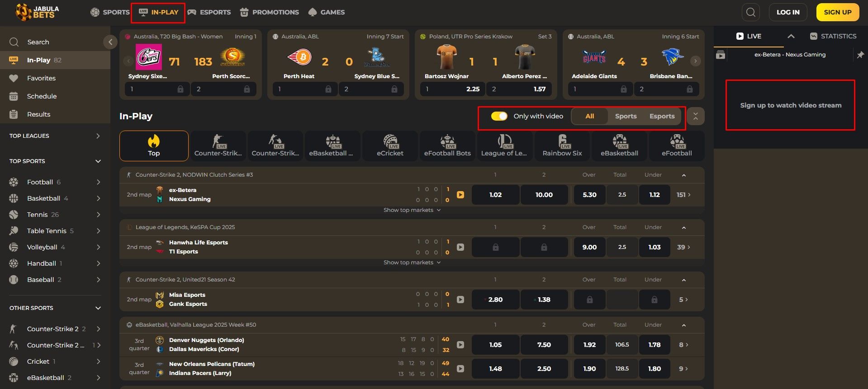Open all 151 markets for ex-Betera match
Image resolution: width=868 pixels, height=389 pixels.
tap(683, 195)
